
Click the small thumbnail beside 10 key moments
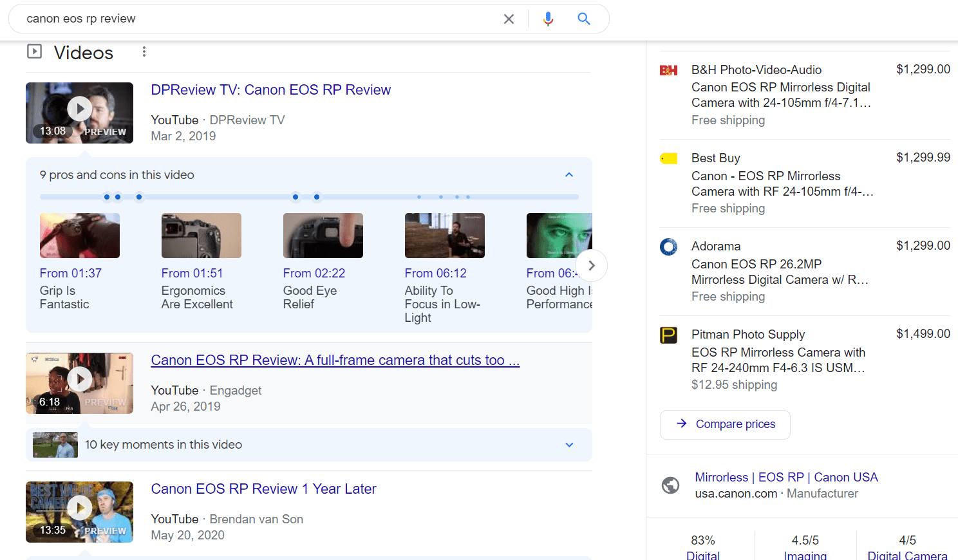tap(55, 445)
